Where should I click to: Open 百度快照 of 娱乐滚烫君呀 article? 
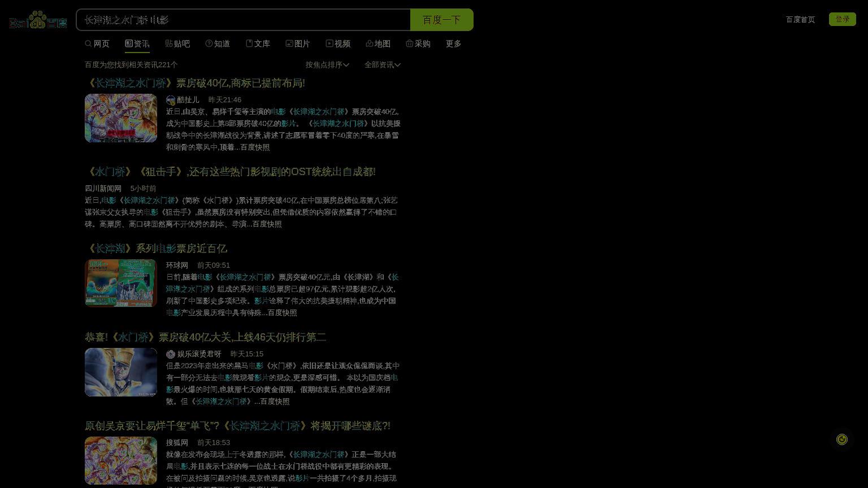point(275,402)
